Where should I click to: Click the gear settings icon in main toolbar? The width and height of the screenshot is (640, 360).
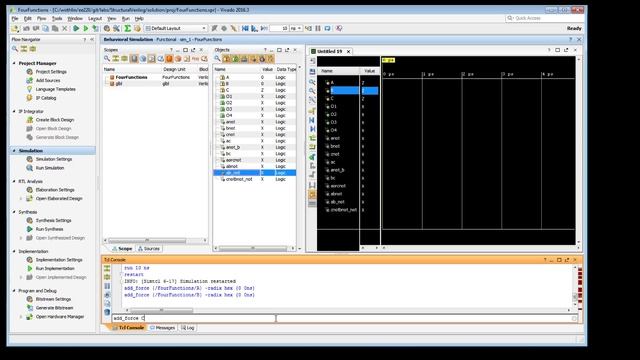[107, 29]
